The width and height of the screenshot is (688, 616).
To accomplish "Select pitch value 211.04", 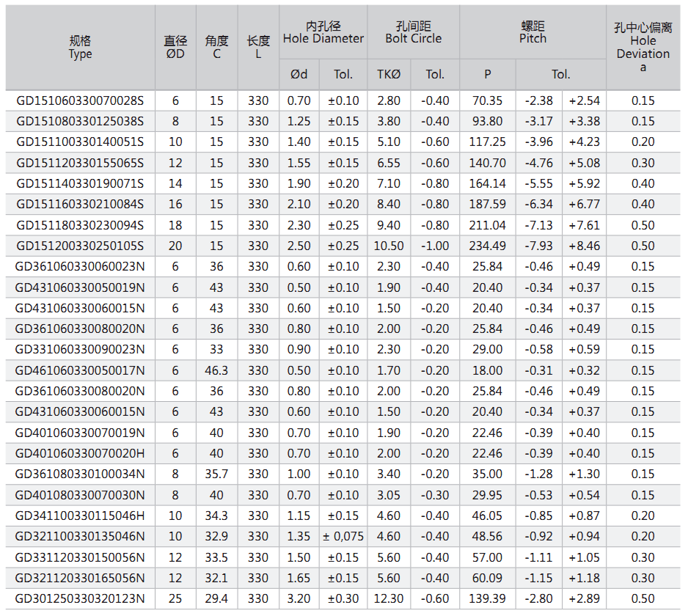I will [488, 226].
